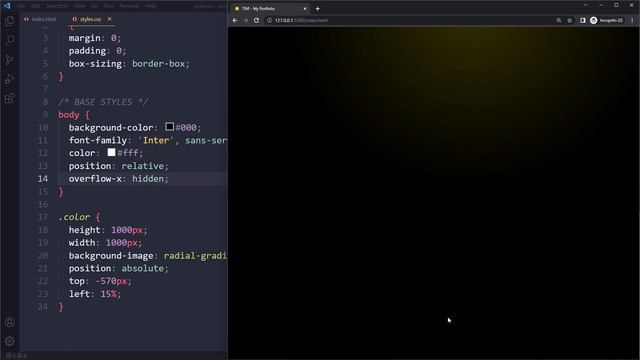
Task: Click the black #000 color swatch
Action: point(169,127)
